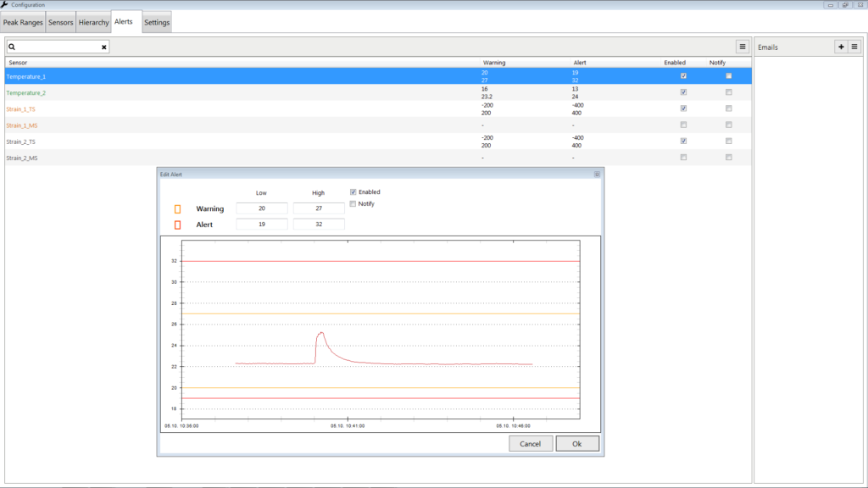
Task: Open the Hierarchy tab
Action: [93, 23]
